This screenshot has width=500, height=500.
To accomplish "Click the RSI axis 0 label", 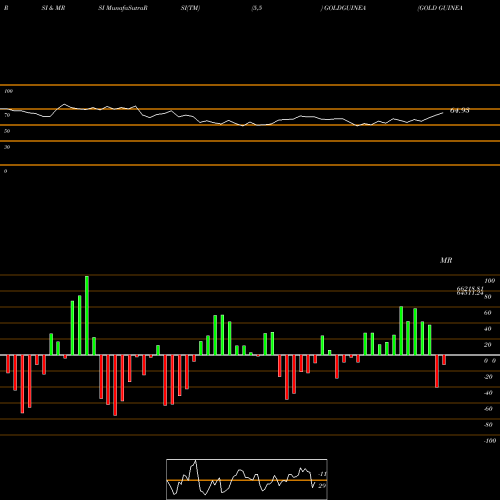I will (5, 171).
